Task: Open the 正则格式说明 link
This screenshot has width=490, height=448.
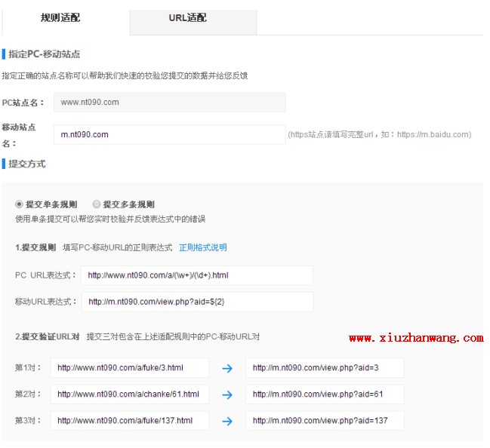Action: click(202, 247)
